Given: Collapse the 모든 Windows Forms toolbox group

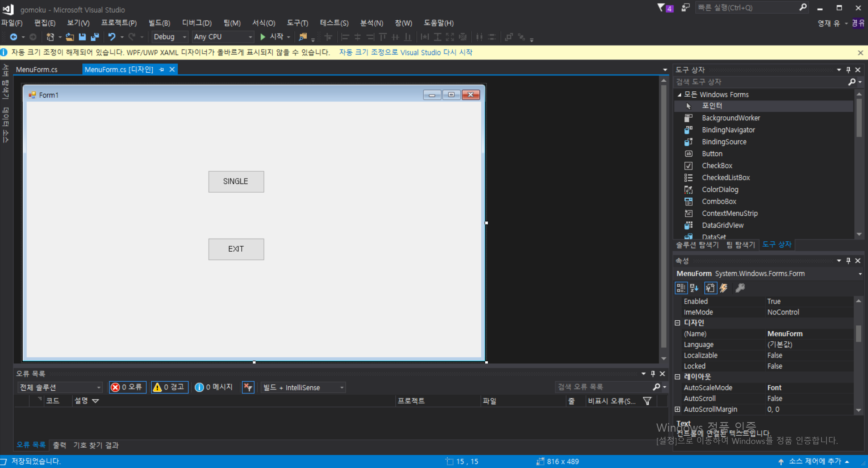Looking at the screenshot, I should pyautogui.click(x=679, y=95).
